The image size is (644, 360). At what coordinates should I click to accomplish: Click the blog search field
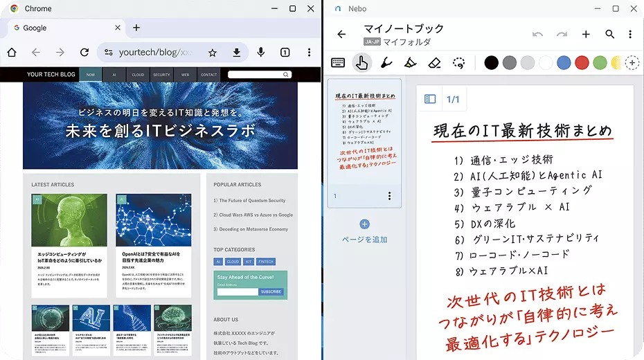260,74
